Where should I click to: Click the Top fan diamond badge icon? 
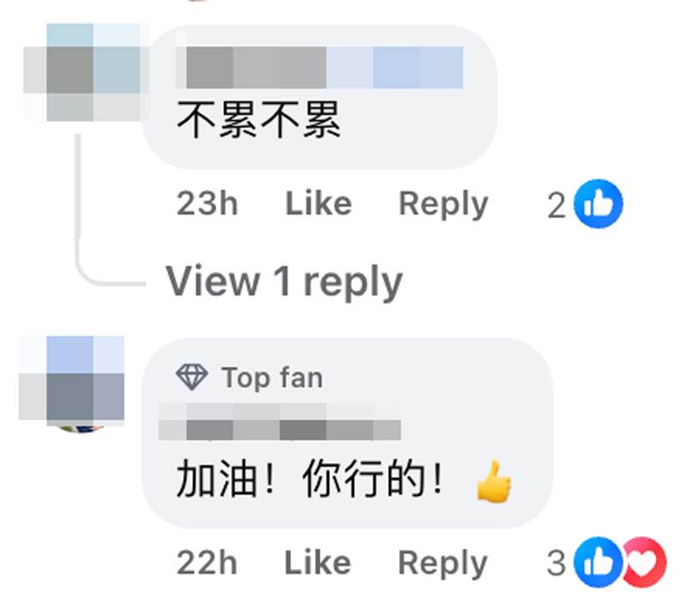coord(192,377)
